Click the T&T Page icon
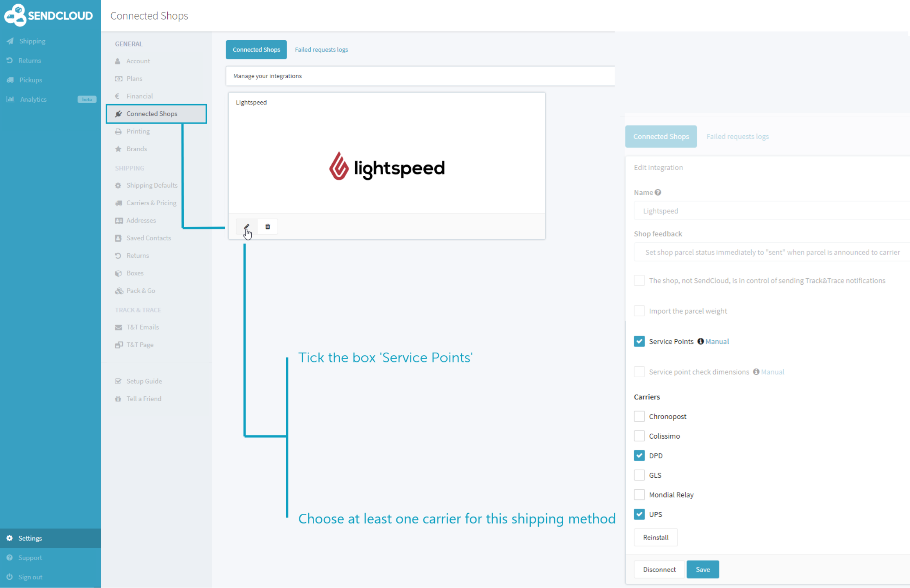The height and width of the screenshot is (588, 910). click(119, 345)
